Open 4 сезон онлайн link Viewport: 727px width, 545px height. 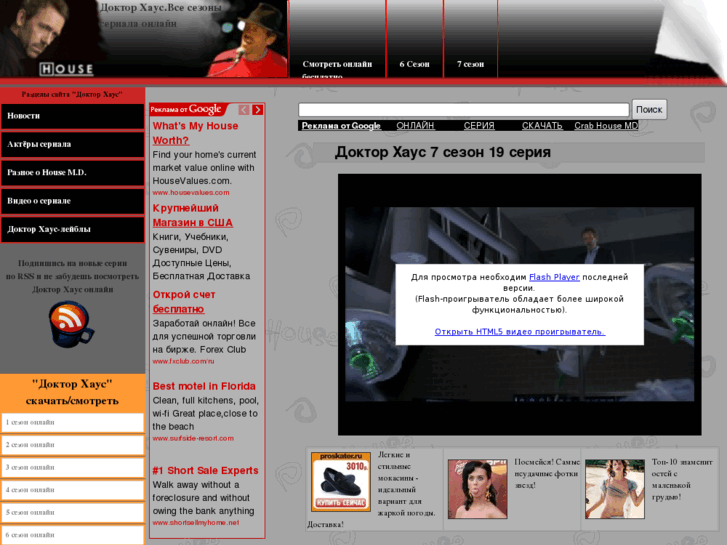pyautogui.click(x=72, y=490)
